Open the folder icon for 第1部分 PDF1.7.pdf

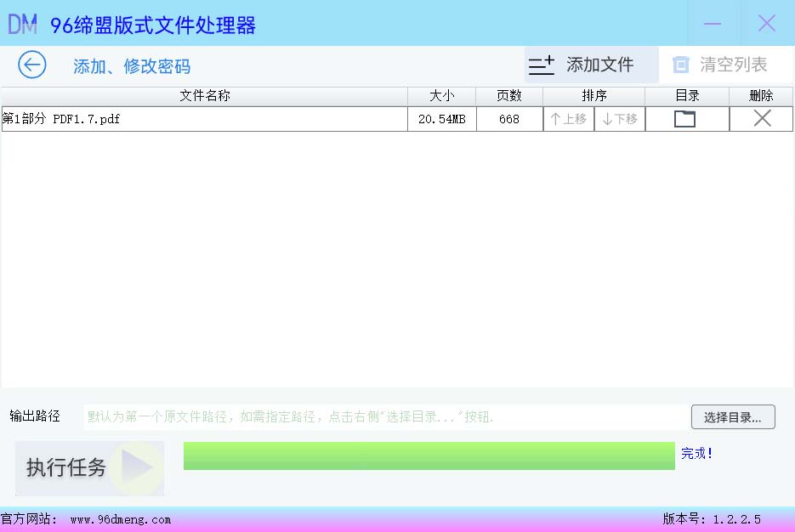coord(684,119)
